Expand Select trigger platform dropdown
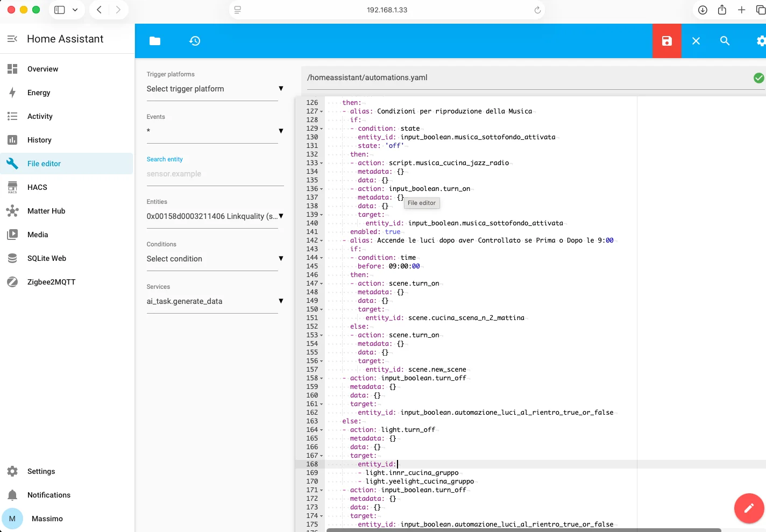The height and width of the screenshot is (532, 766). click(x=215, y=89)
